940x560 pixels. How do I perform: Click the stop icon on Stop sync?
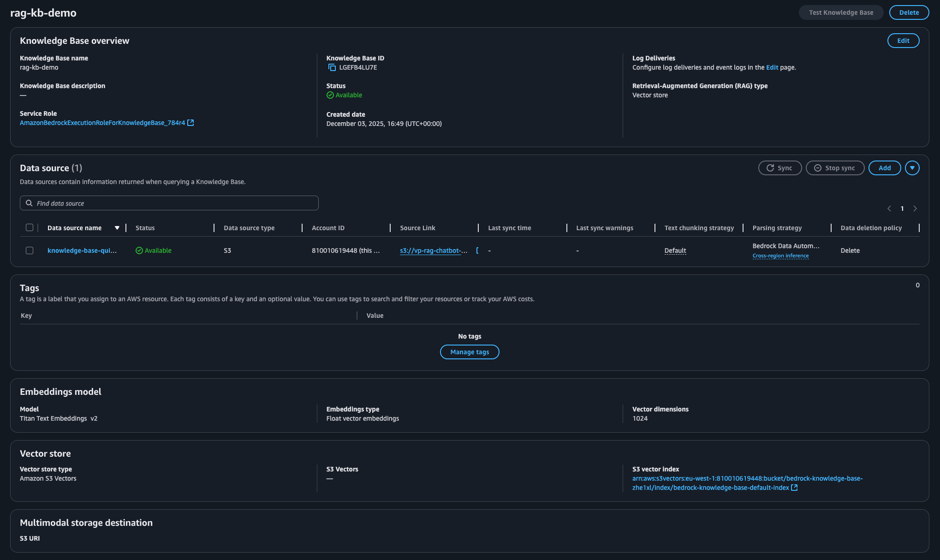(817, 168)
